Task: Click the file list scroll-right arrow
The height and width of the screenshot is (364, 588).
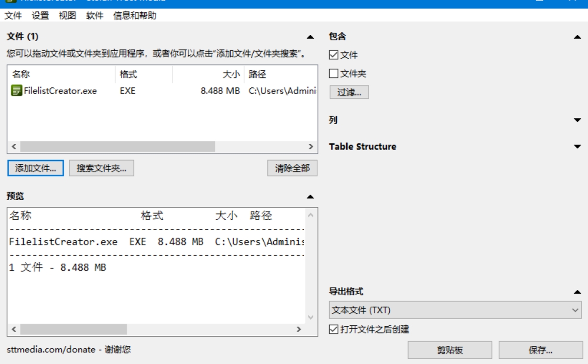Action: (311, 147)
